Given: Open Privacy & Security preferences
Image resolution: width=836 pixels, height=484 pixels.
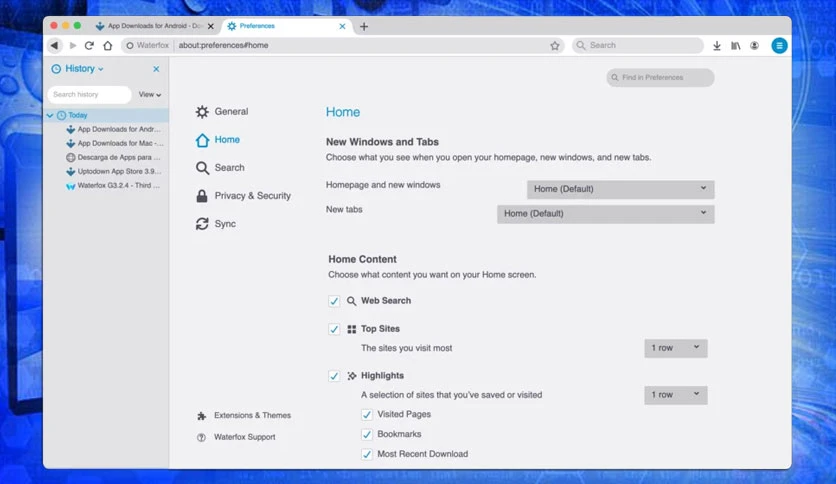Looking at the screenshot, I should [x=244, y=196].
